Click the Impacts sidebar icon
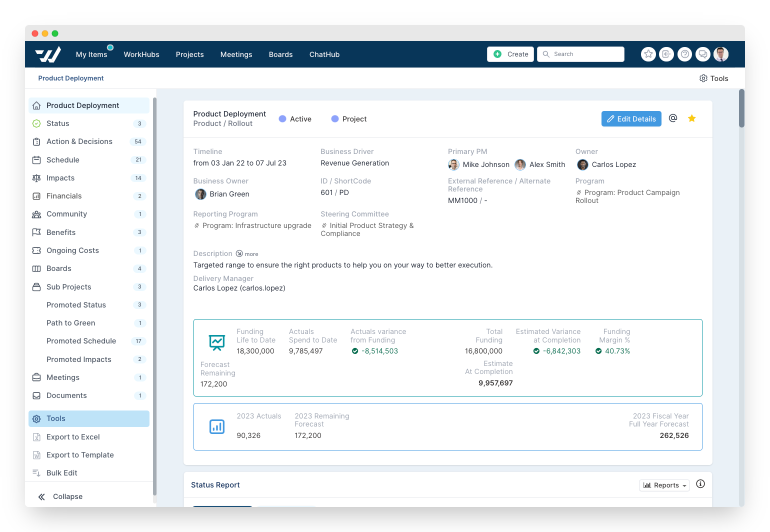The image size is (770, 532). (x=37, y=177)
